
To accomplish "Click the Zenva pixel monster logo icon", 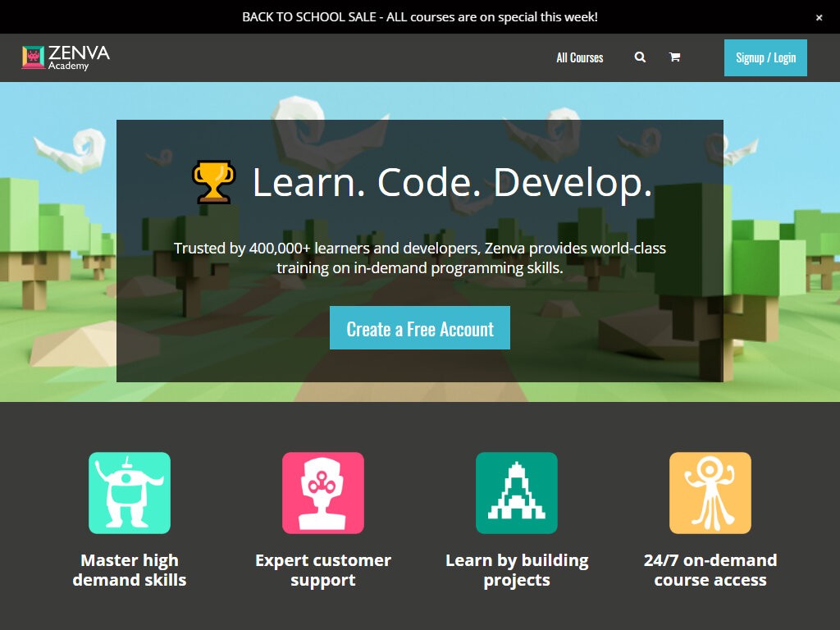I will 33,57.
